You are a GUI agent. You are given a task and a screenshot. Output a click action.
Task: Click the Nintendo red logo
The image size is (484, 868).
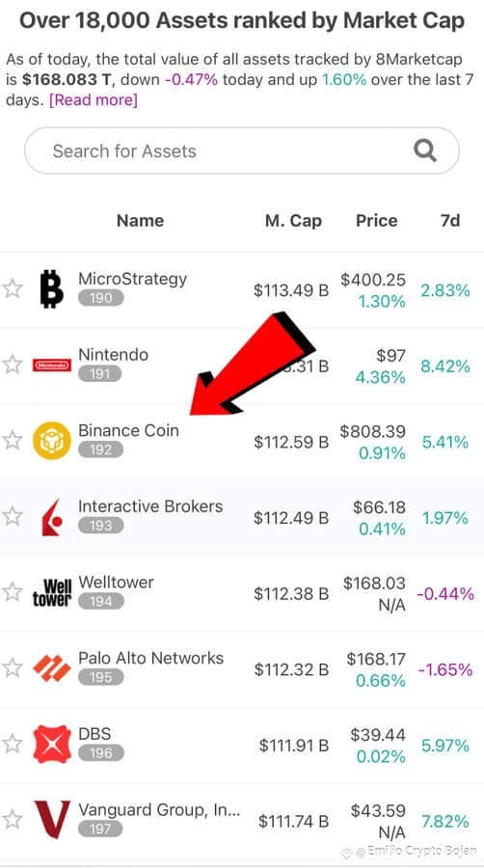[51, 366]
